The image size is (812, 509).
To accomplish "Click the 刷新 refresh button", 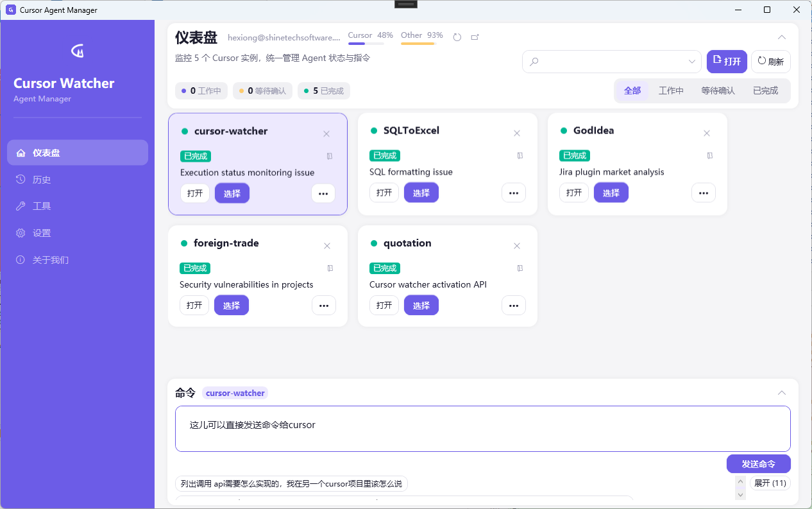I will click(x=771, y=62).
